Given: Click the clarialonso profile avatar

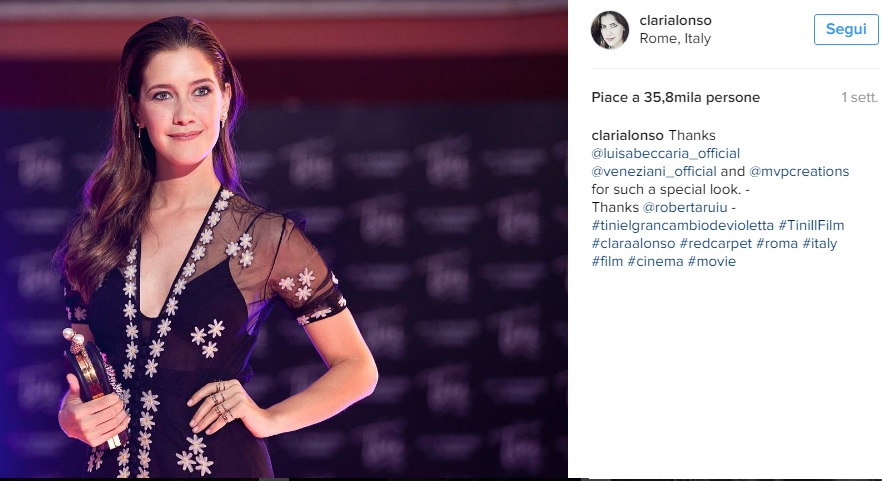Looking at the screenshot, I should click(610, 30).
